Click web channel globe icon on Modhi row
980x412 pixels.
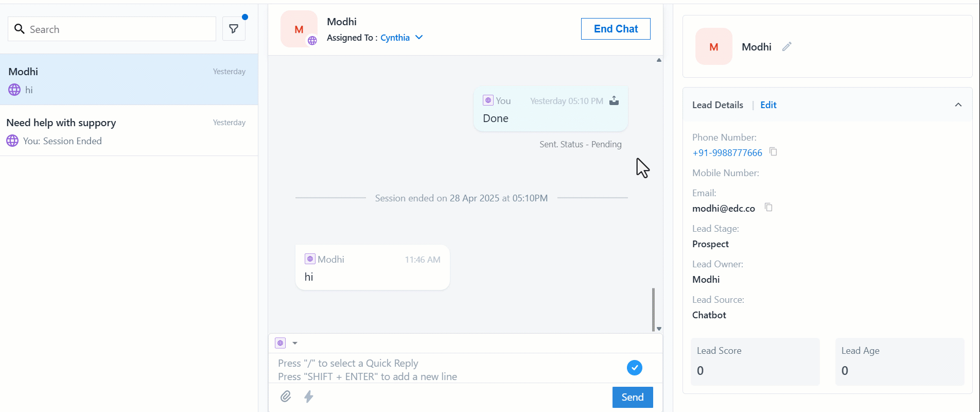pos(14,90)
